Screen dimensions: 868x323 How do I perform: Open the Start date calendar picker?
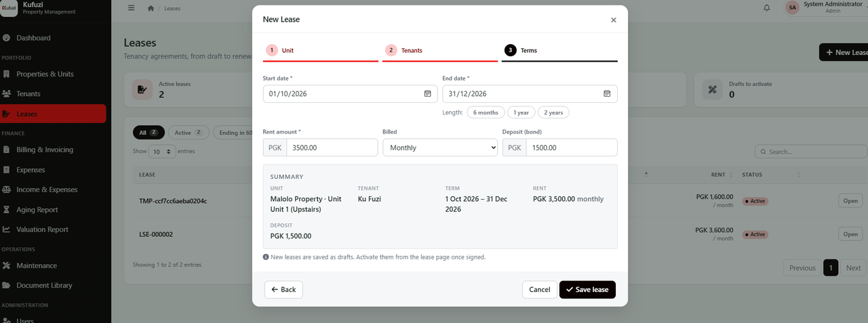[x=427, y=93]
